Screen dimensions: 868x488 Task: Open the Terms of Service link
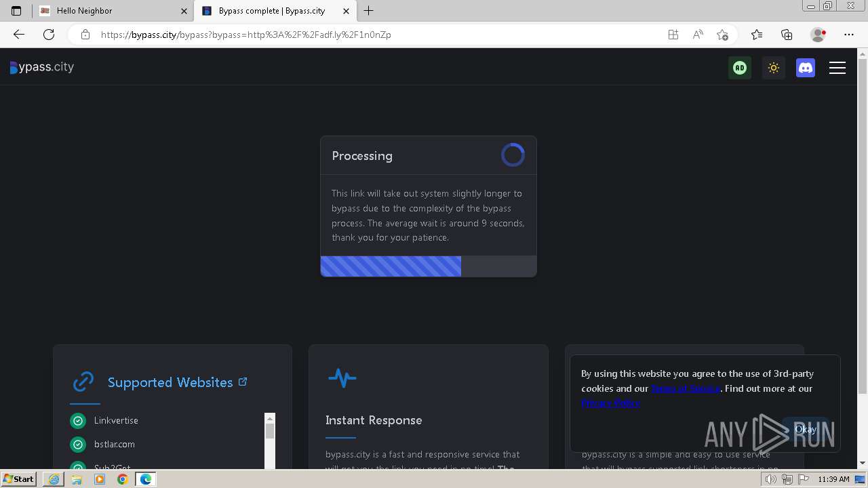tap(685, 388)
